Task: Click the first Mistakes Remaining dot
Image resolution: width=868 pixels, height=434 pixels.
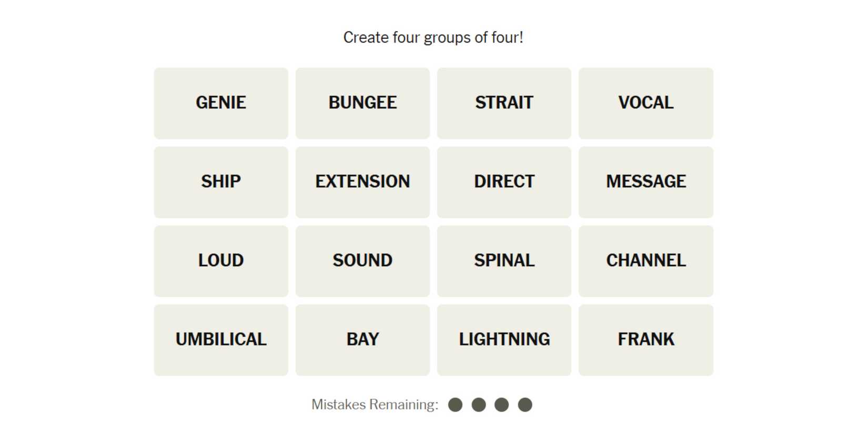Action: [x=455, y=405]
